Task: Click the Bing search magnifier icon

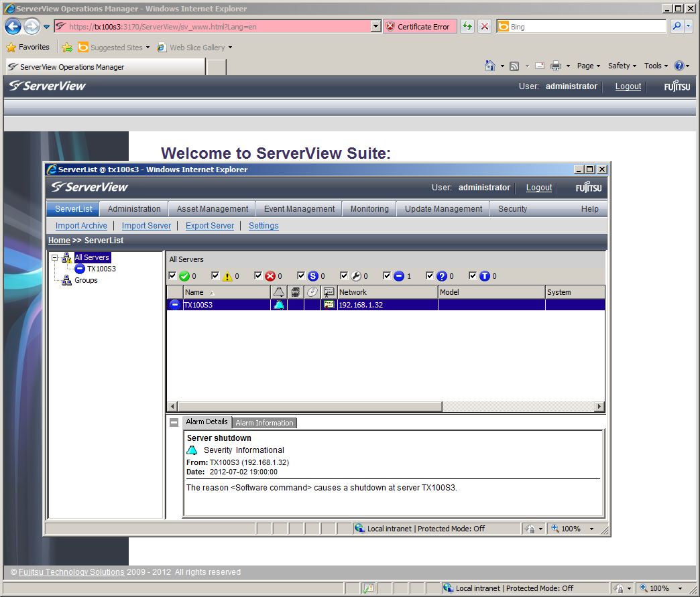Action: click(677, 26)
